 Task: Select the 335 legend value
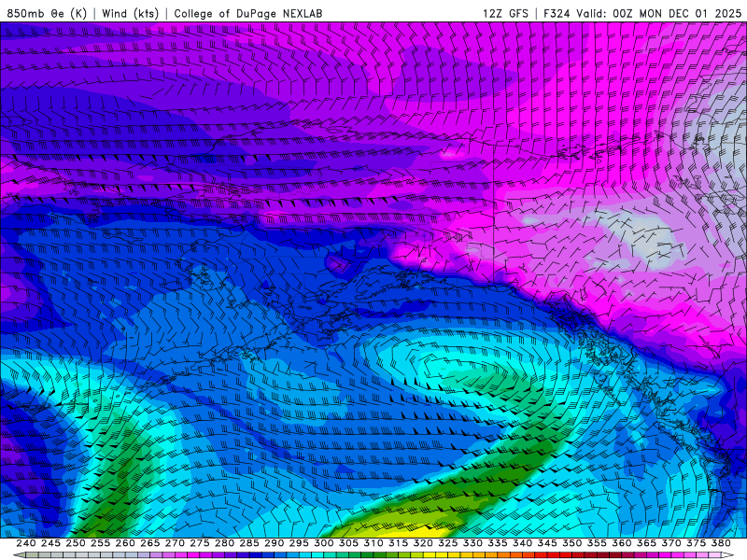coord(498,543)
